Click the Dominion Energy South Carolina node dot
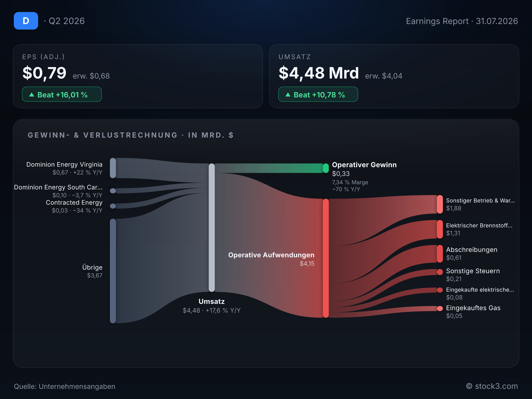 click(113, 191)
